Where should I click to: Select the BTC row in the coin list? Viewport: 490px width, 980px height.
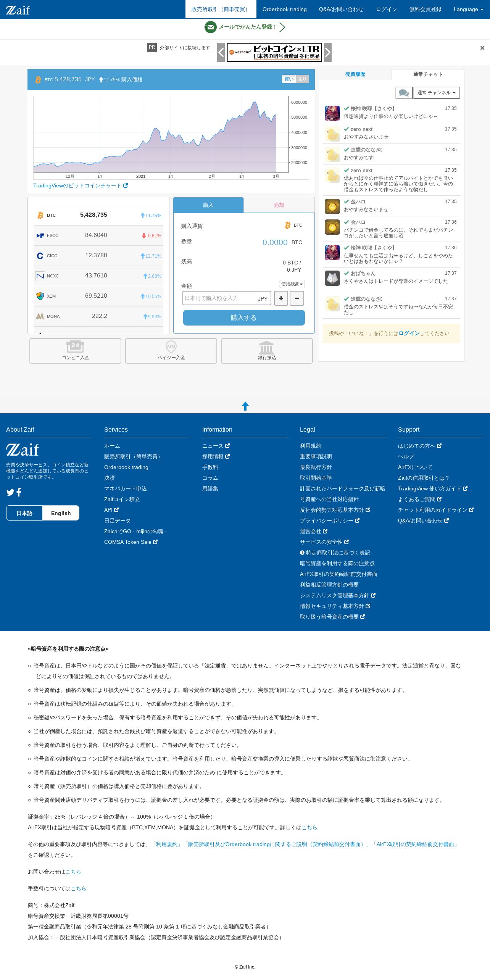click(98, 215)
